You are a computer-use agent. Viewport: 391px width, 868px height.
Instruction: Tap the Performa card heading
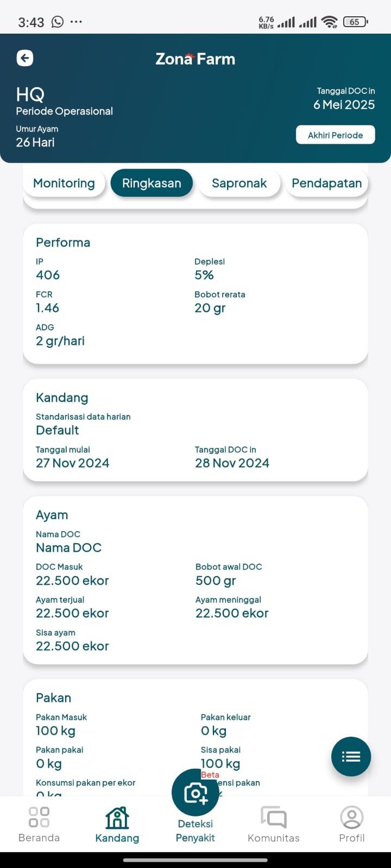pos(63,242)
